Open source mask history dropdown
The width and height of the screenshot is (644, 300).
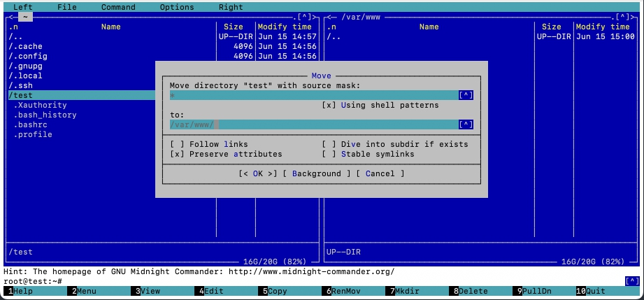click(466, 95)
